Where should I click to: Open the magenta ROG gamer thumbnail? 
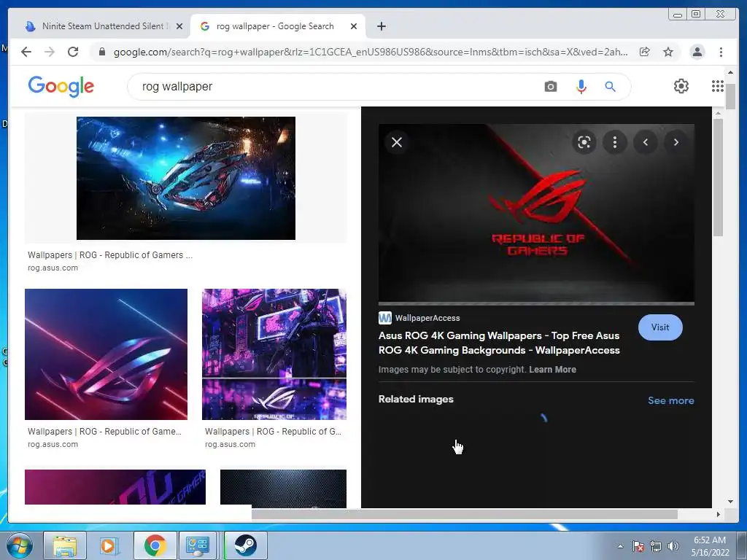[x=115, y=486]
